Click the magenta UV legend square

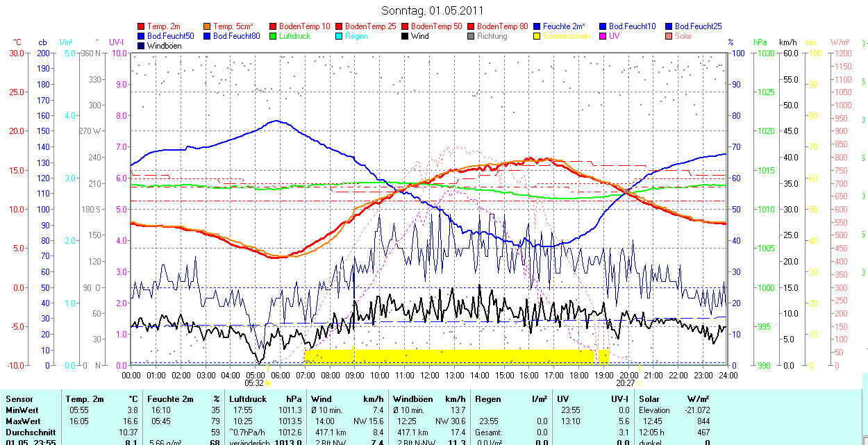click(603, 36)
